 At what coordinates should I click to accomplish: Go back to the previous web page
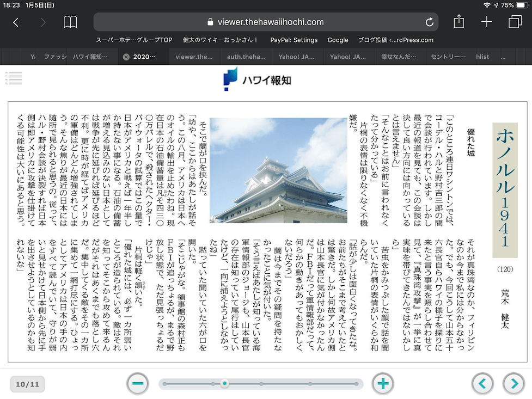(x=16, y=22)
